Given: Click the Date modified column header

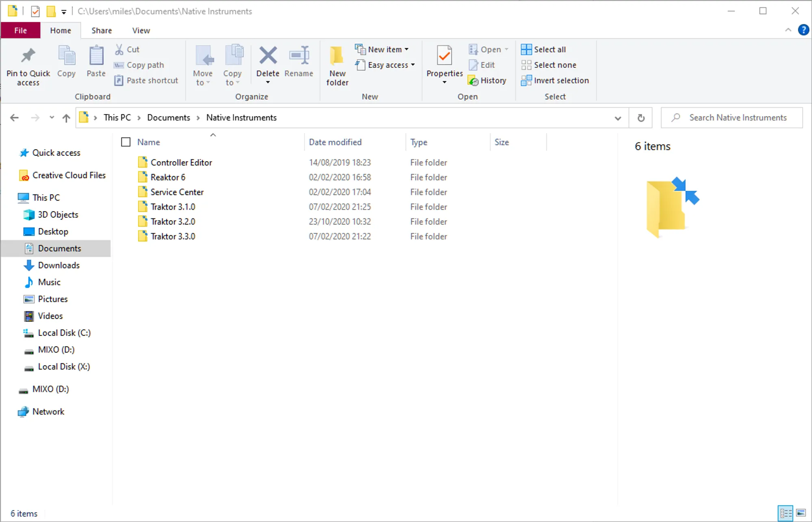Looking at the screenshot, I should tap(335, 142).
